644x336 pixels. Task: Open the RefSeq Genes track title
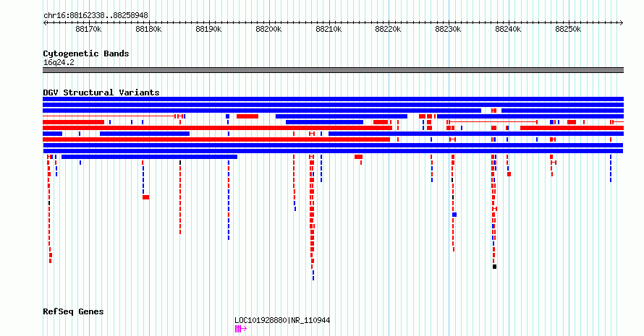tap(73, 311)
